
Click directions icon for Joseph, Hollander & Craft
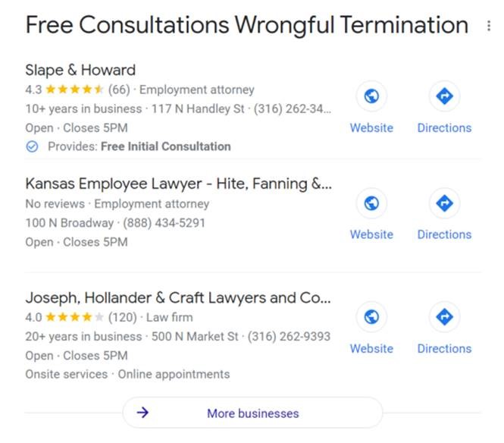(x=445, y=317)
